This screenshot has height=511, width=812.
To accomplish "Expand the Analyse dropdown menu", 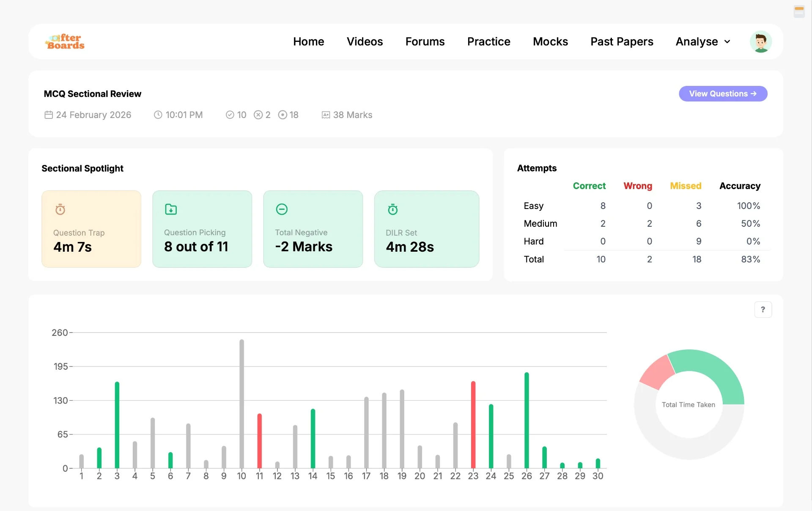I will click(703, 41).
